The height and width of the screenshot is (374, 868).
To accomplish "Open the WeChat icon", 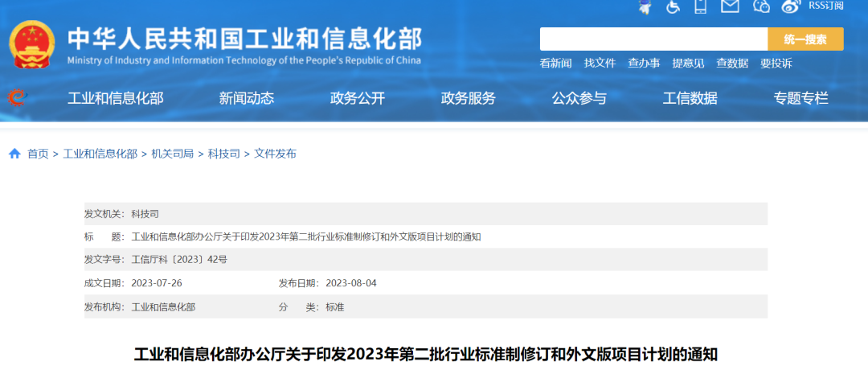I will (762, 6).
